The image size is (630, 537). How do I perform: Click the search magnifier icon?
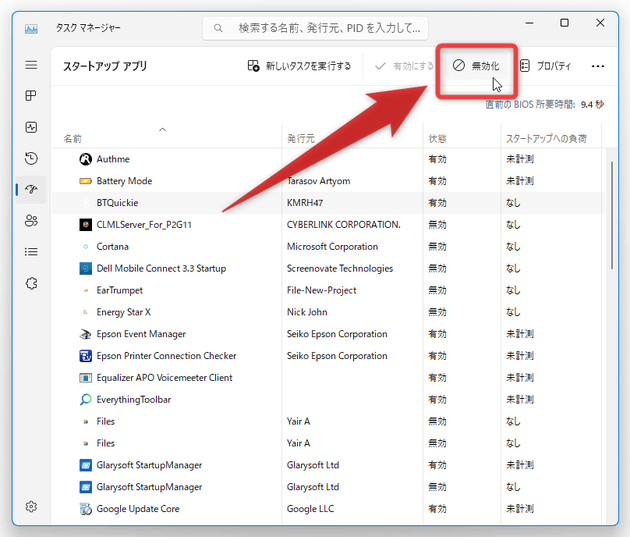[x=218, y=28]
